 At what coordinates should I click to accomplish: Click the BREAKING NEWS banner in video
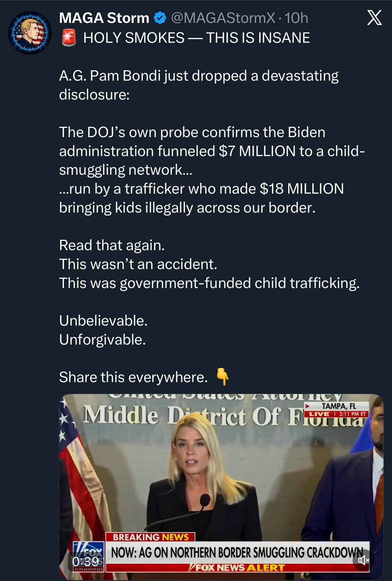pos(151,537)
